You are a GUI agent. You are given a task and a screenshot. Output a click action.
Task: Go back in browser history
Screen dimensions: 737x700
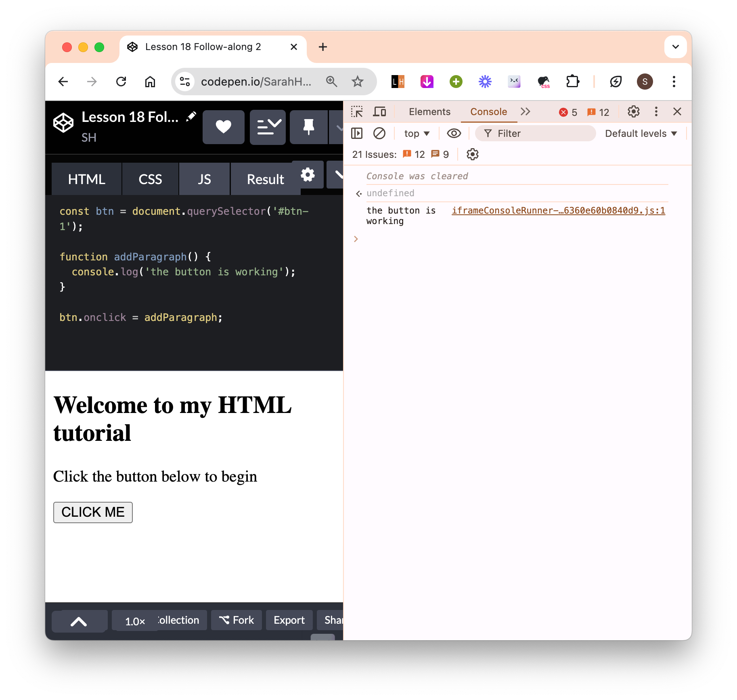point(63,82)
